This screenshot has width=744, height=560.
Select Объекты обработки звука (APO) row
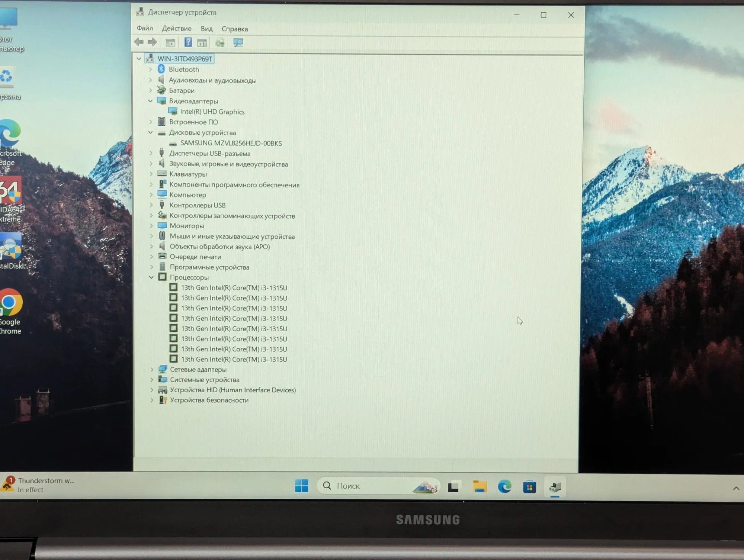[x=219, y=246]
